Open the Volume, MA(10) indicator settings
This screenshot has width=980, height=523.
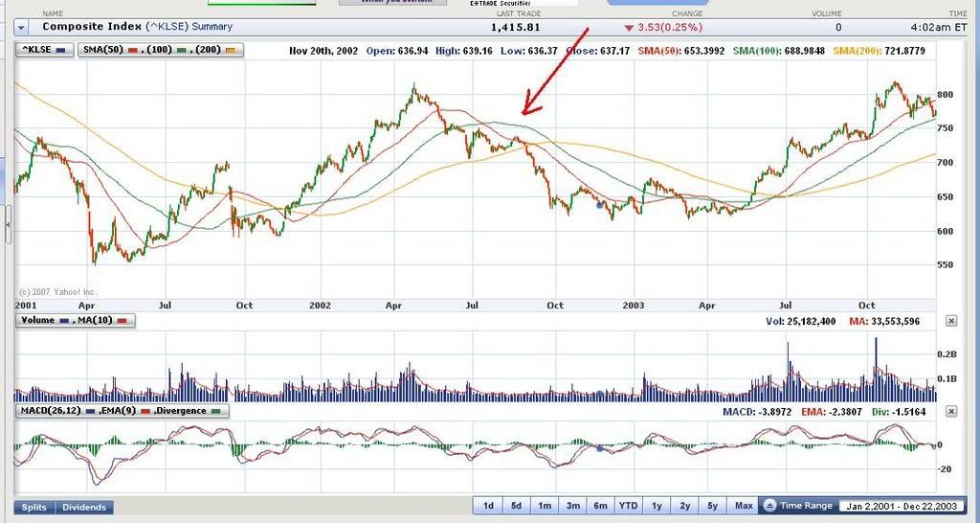click(x=75, y=321)
